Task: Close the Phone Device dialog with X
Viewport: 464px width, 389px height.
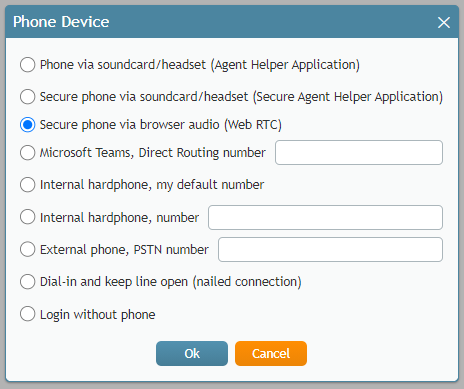Action: tap(444, 23)
